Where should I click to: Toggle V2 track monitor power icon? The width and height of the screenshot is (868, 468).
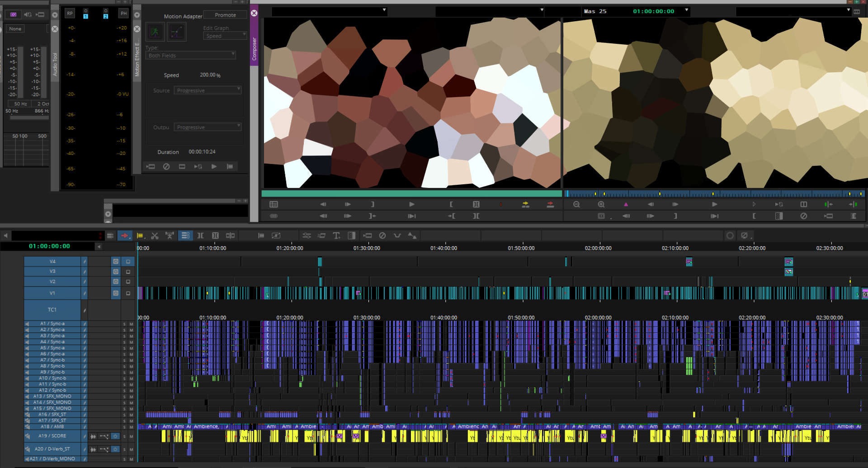(x=116, y=281)
